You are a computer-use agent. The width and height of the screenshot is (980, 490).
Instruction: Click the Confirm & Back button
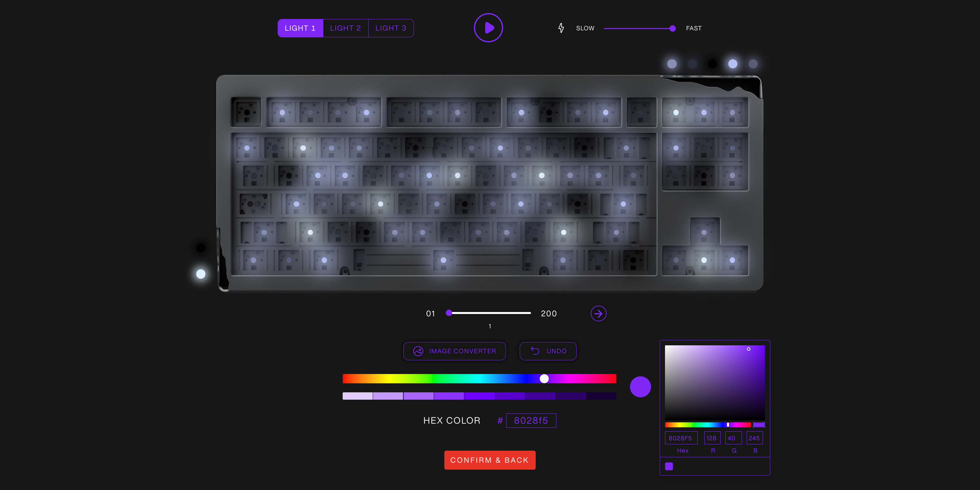[490, 460]
